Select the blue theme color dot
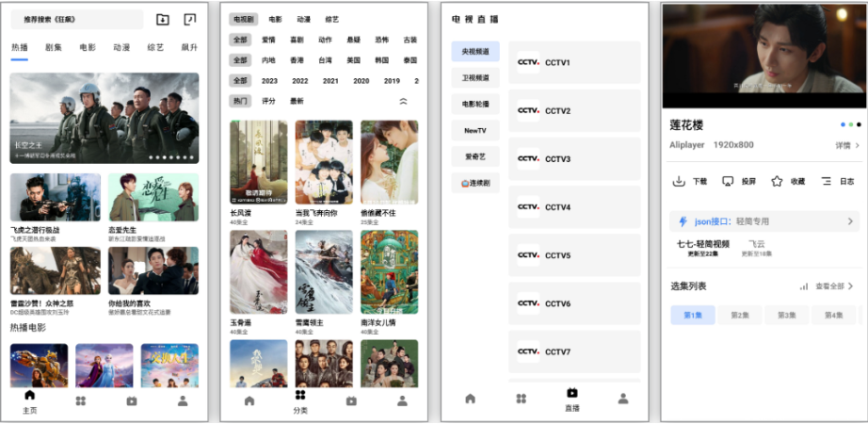The height and width of the screenshot is (424, 868). tap(843, 124)
